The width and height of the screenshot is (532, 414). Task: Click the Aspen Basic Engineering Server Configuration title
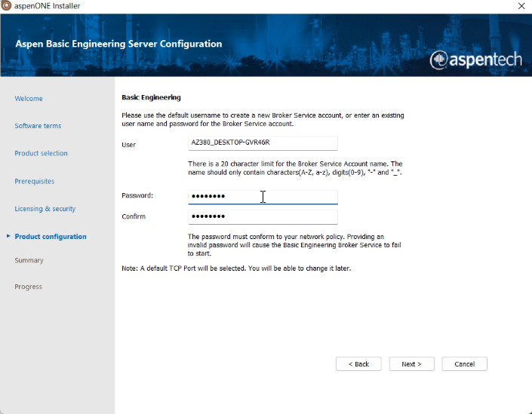(x=118, y=44)
